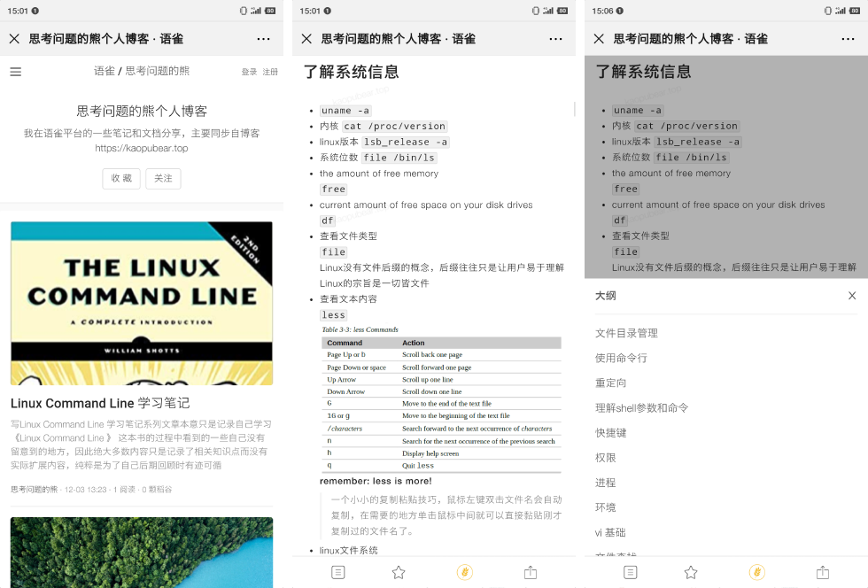Click the 收藏 button
Image resolution: width=868 pixels, height=588 pixels.
pos(121,178)
